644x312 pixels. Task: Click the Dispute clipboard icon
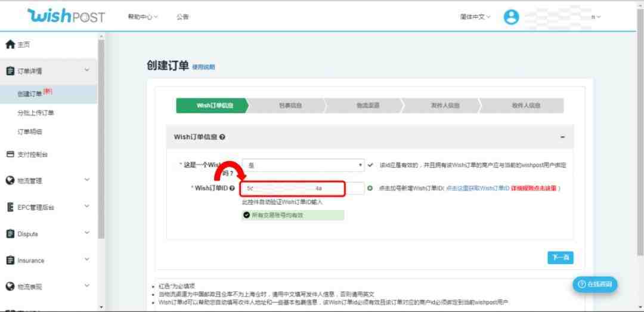tap(10, 233)
